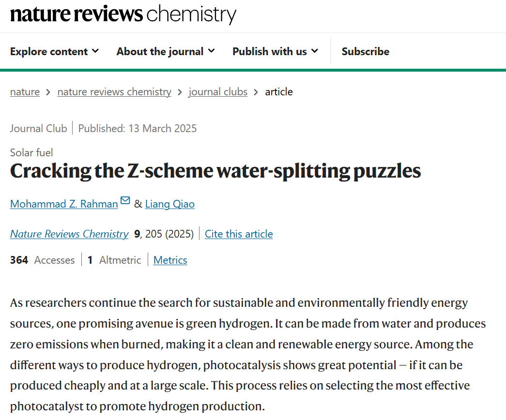Click the email envelope icon beside Mohammad Z. Rahman
The image size is (506, 420).
click(125, 201)
